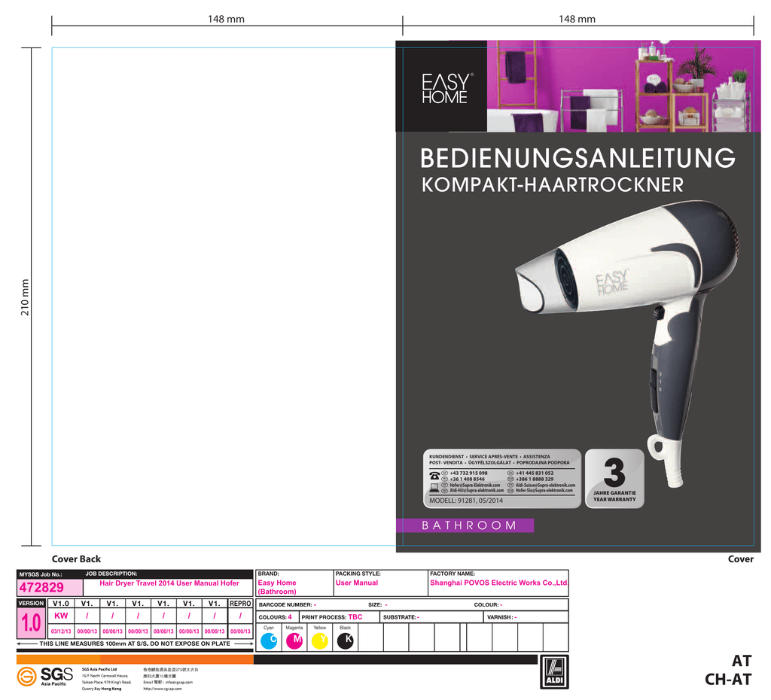Viewport: 771px width, 700px height.
Task: Click the packing style value 'User Manual'
Action: coord(357,583)
